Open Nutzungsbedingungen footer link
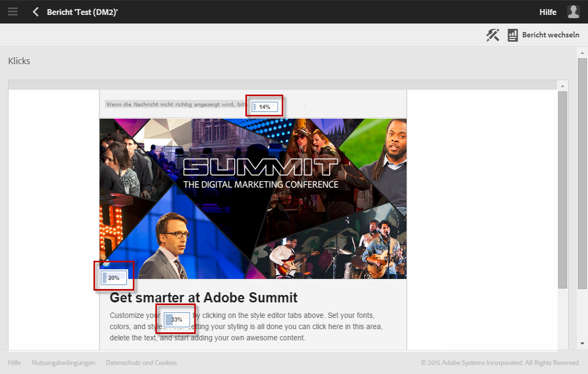The height and width of the screenshot is (374, 588). point(64,363)
